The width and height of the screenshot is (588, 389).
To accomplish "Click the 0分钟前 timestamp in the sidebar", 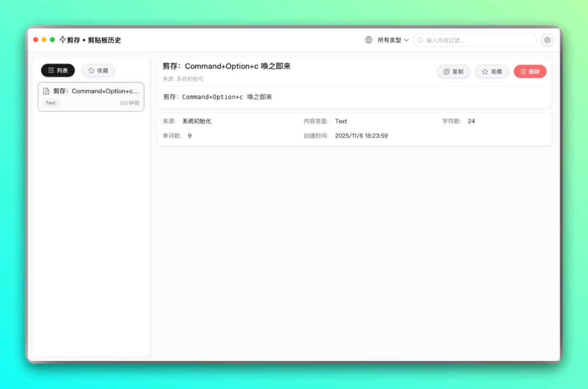I will (130, 103).
